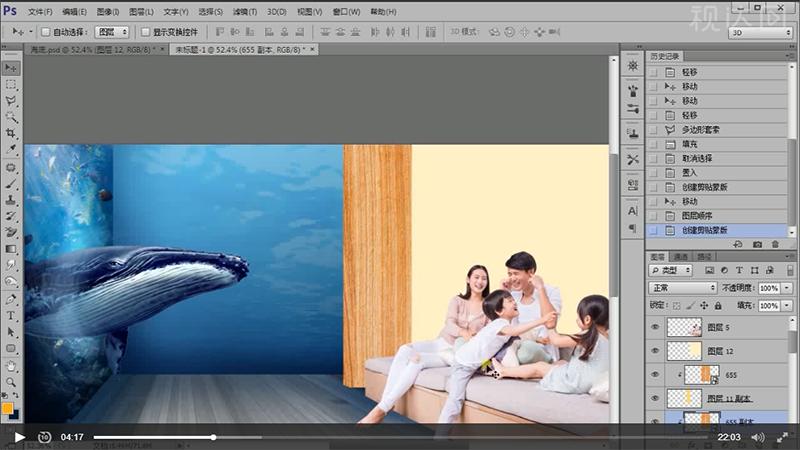Select the Move tool in toolbox
Viewport: 800px width, 450px height.
pos(11,68)
